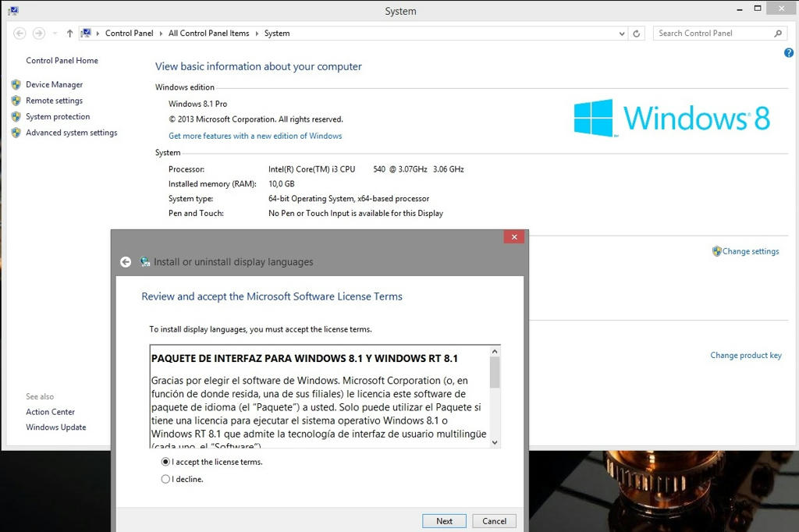
Task: Click View basic information heading
Action: tap(258, 67)
